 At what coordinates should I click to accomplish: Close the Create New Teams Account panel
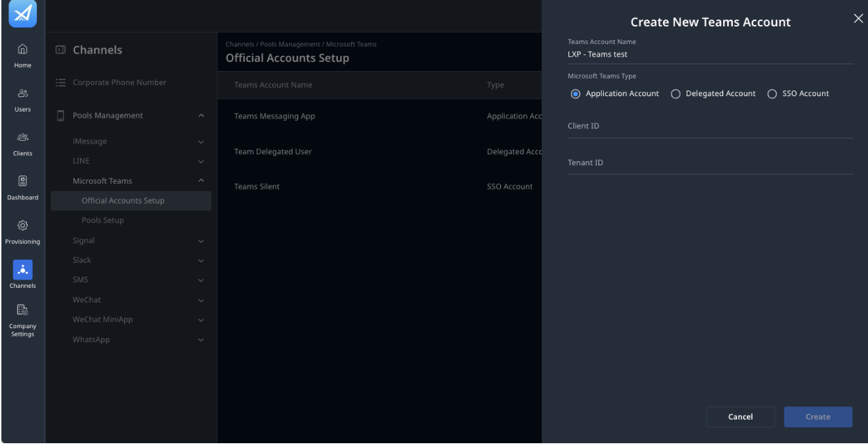(x=858, y=19)
